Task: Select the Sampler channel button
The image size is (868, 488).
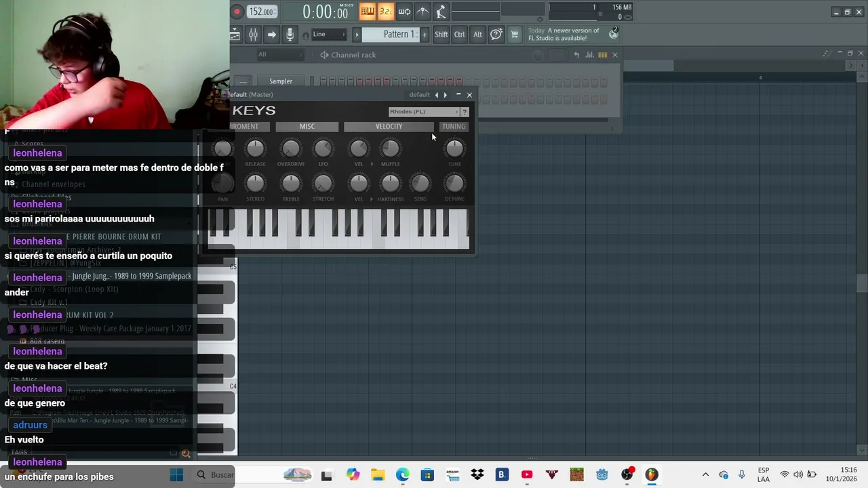Action: click(x=281, y=81)
